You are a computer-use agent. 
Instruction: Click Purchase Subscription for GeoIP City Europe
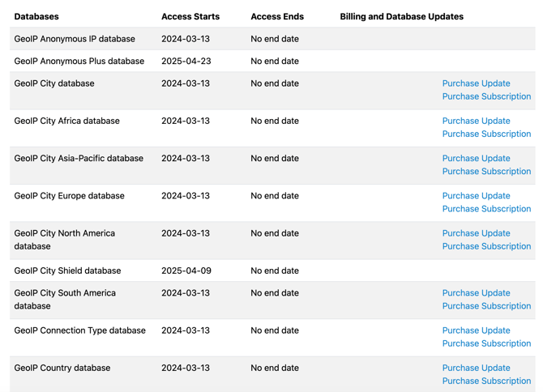486,208
